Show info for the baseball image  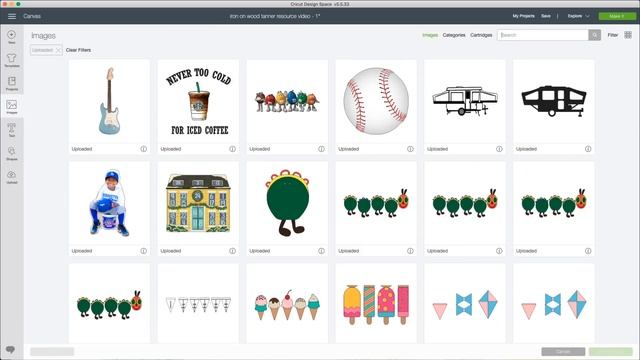410,149
